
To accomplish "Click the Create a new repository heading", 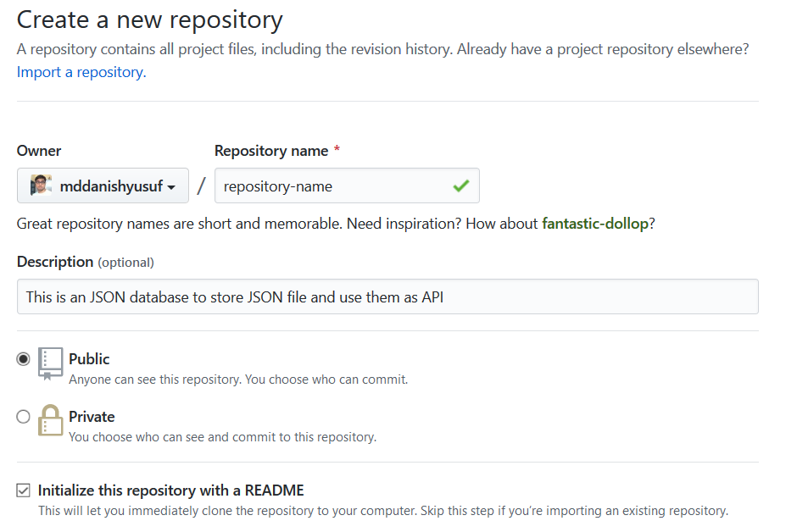I will [x=149, y=19].
